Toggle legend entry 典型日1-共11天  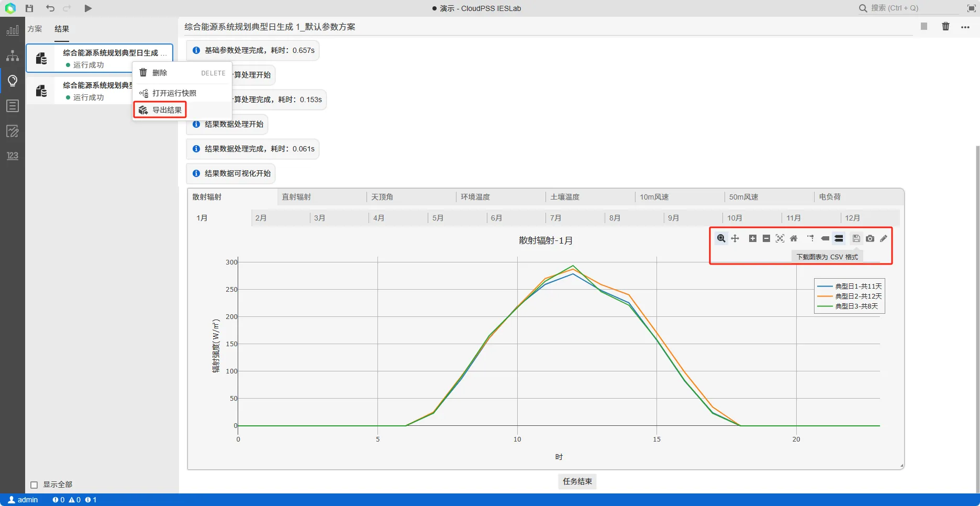click(850, 287)
